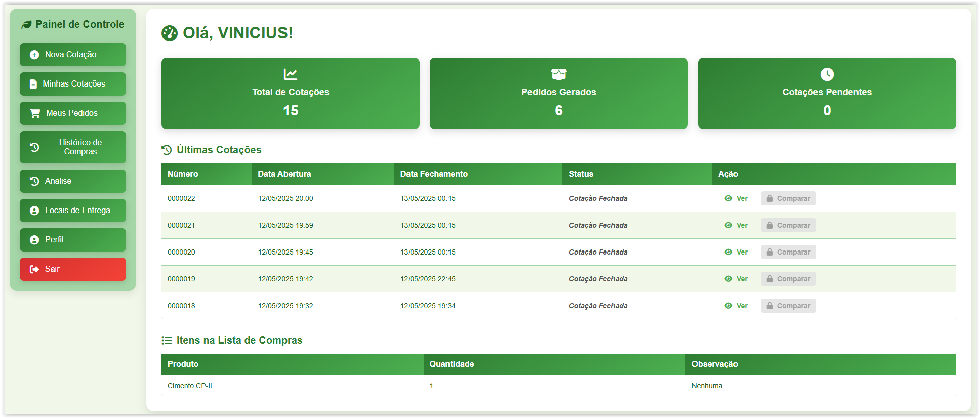Log out with the Sair button

[x=73, y=269]
